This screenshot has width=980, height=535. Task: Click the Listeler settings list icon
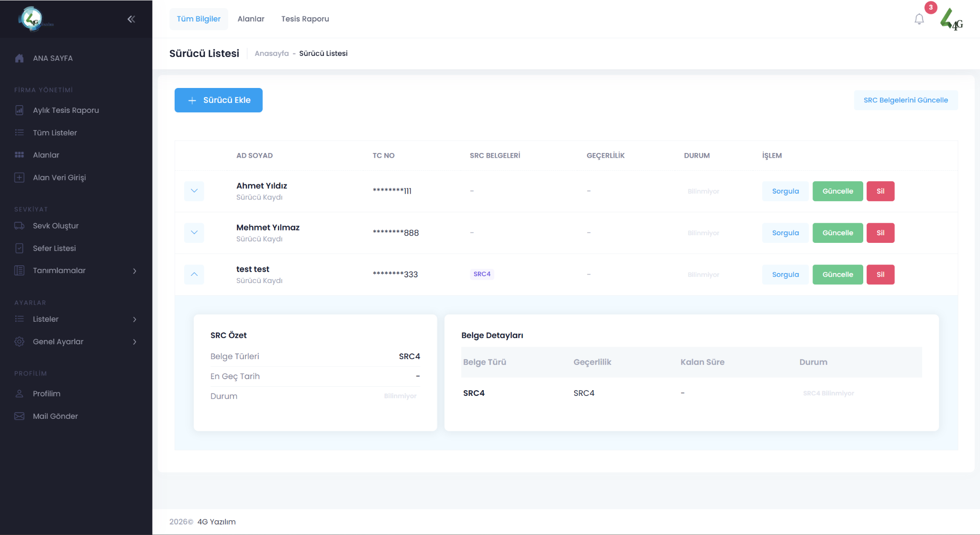pos(19,319)
